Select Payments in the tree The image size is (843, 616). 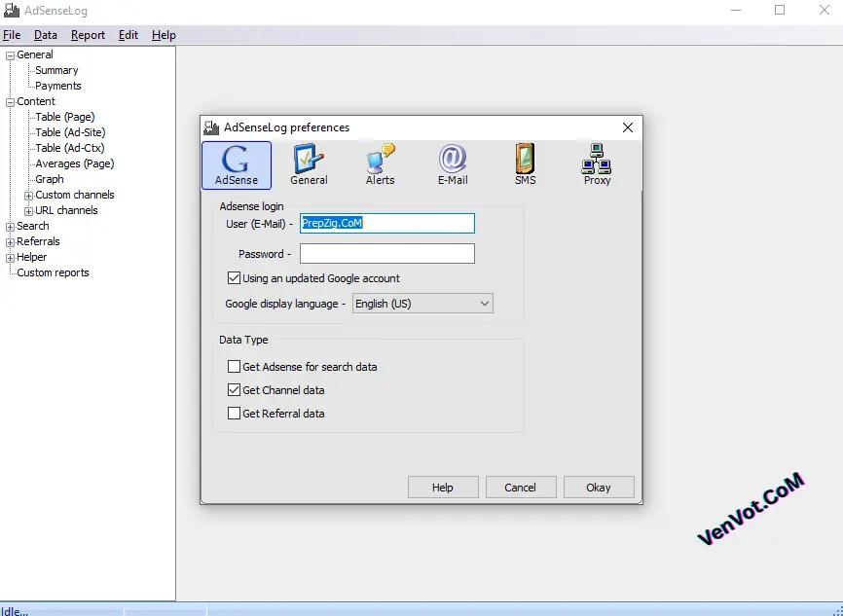pyautogui.click(x=58, y=86)
